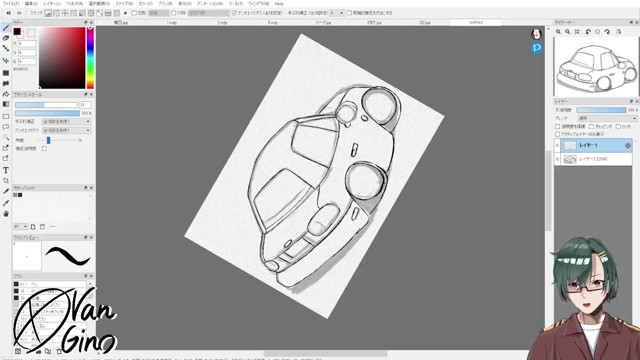Select the Brush tool in left toolbar
640x360 pixels.
[6, 28]
